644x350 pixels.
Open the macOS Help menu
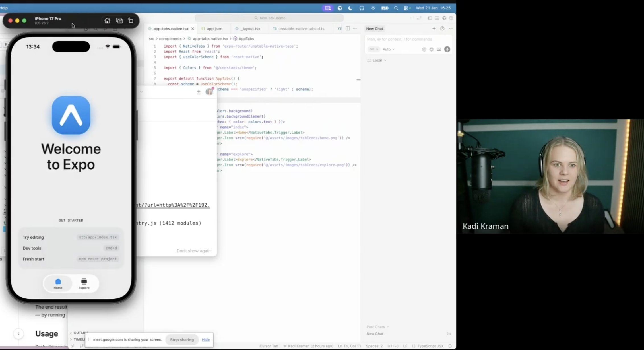pos(4,8)
